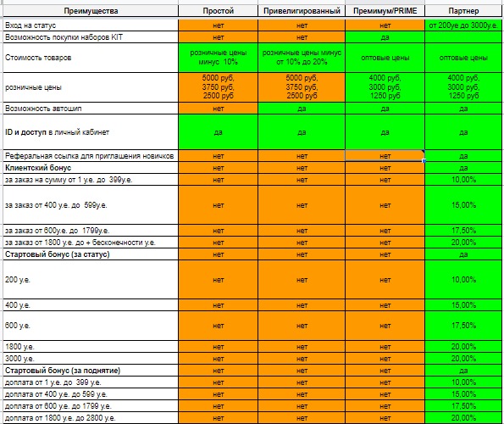Click 'ID и доступ в личный кабинет' cell
This screenshot has height=424, width=504.
pyautogui.click(x=91, y=132)
